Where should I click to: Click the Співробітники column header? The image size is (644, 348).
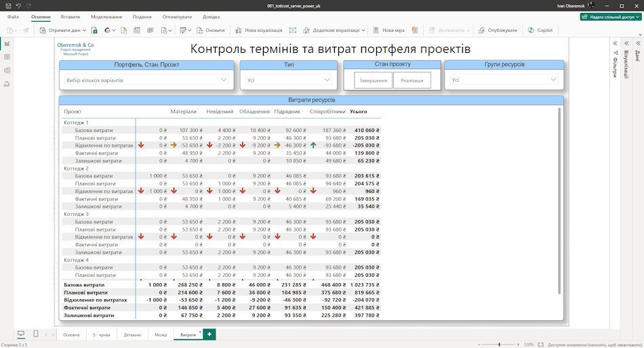coord(327,112)
